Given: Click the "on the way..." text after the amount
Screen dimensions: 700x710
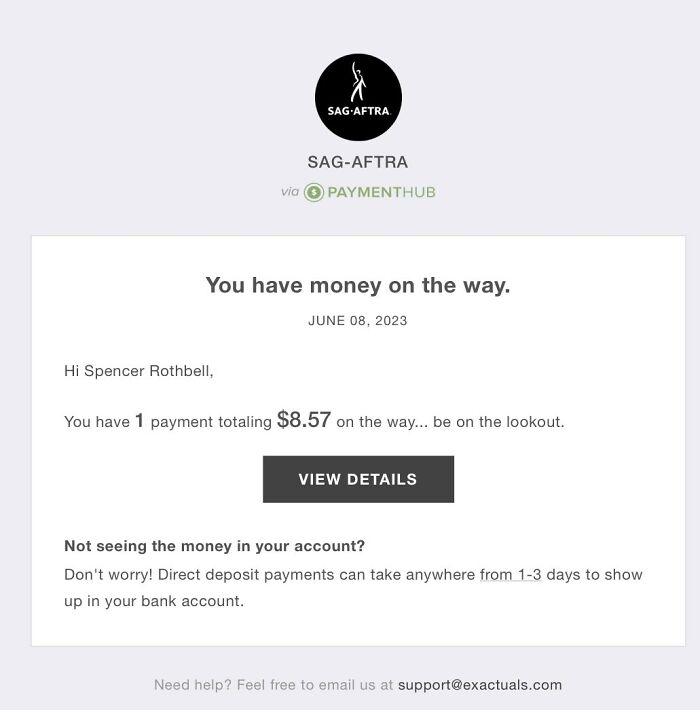Looking at the screenshot, I should (x=382, y=422).
